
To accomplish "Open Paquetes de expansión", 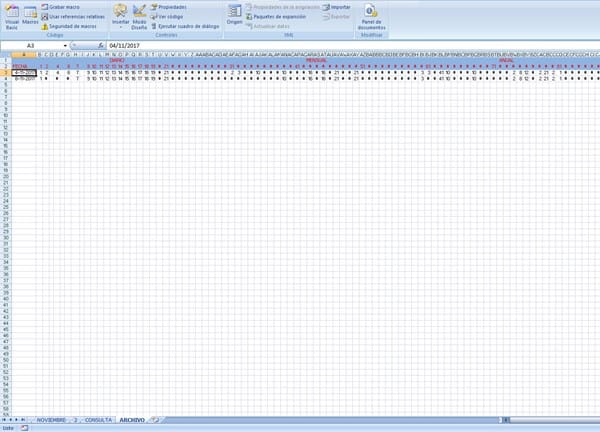I will point(276,17).
